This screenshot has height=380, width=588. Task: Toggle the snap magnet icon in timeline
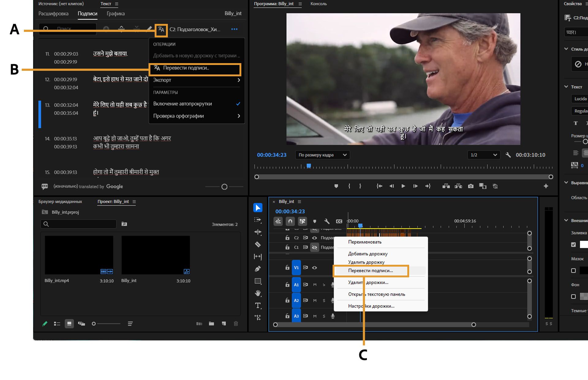click(290, 221)
